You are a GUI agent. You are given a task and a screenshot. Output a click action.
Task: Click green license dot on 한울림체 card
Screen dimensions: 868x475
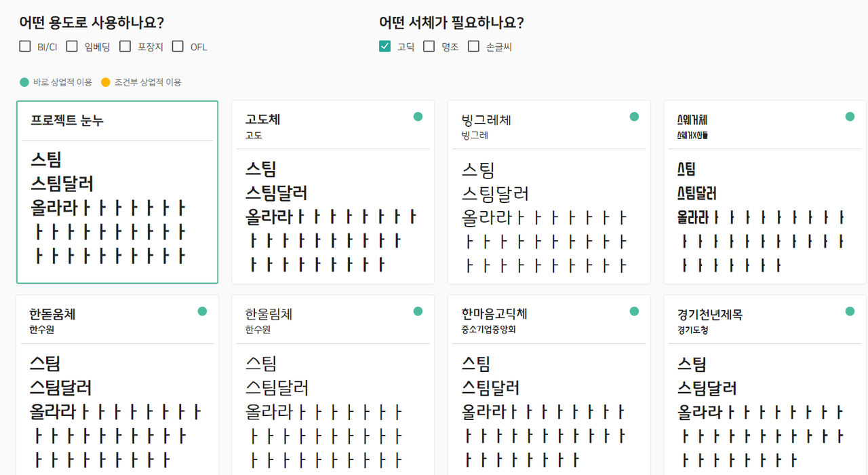(x=418, y=311)
